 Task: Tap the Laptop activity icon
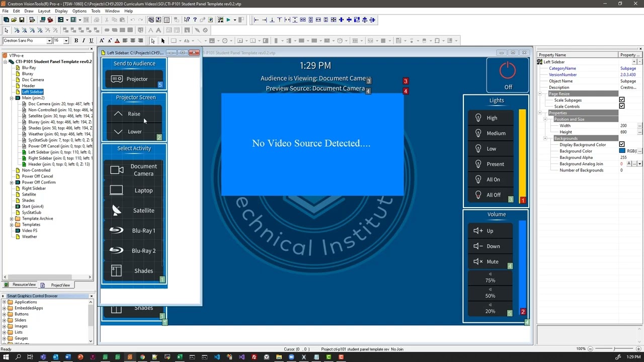pos(116,190)
